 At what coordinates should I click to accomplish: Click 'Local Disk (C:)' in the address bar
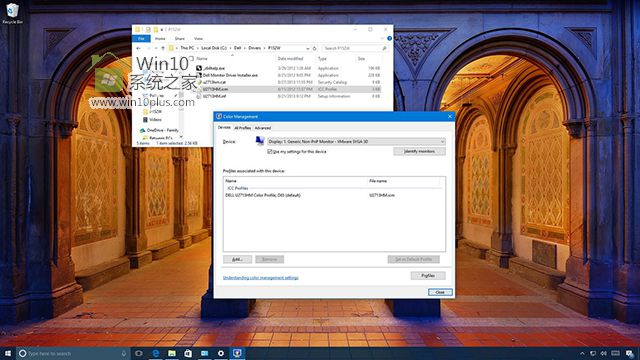[214, 48]
